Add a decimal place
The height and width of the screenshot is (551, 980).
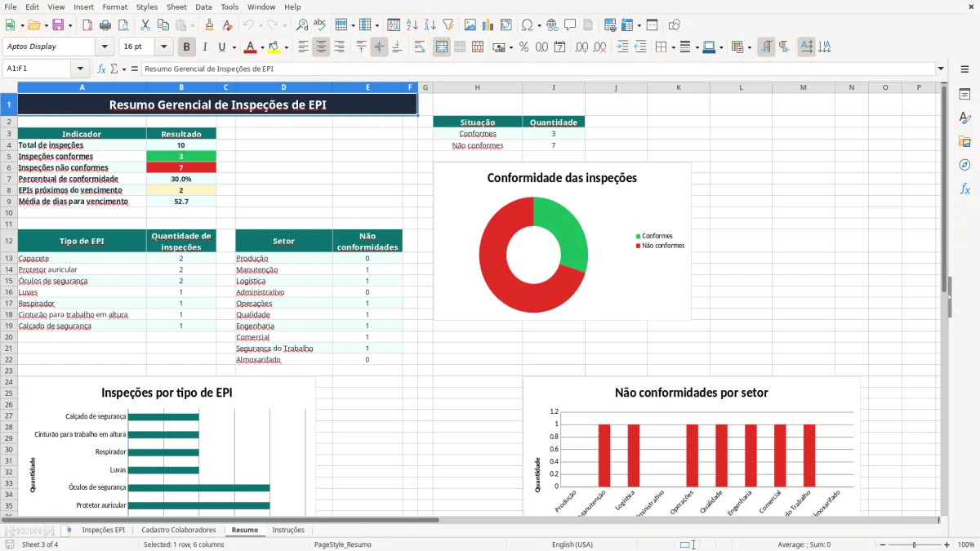coord(580,47)
